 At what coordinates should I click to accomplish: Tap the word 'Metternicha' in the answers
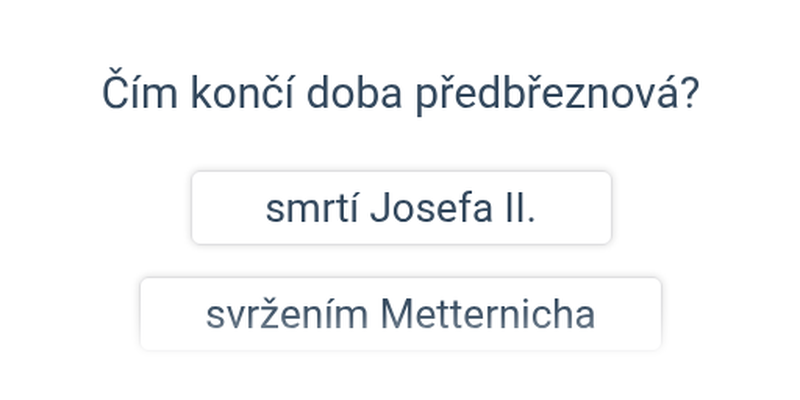[x=488, y=314]
